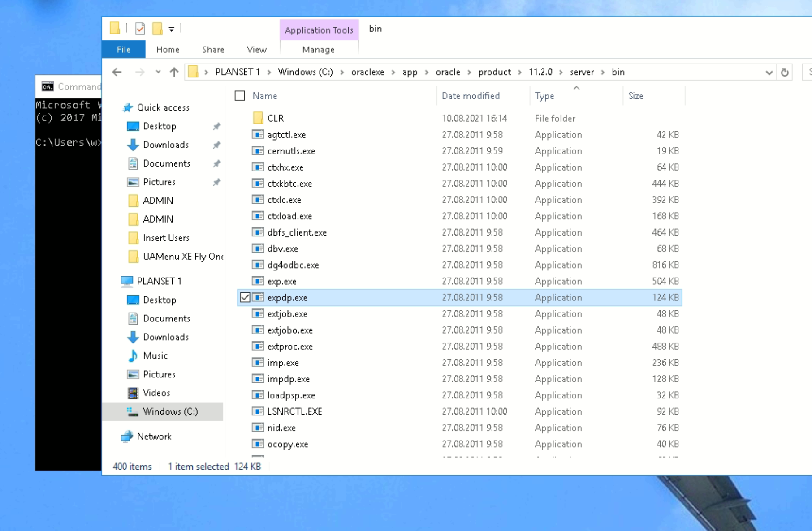Navigate to oracle in the address path
This screenshot has height=531, width=812.
coord(448,72)
